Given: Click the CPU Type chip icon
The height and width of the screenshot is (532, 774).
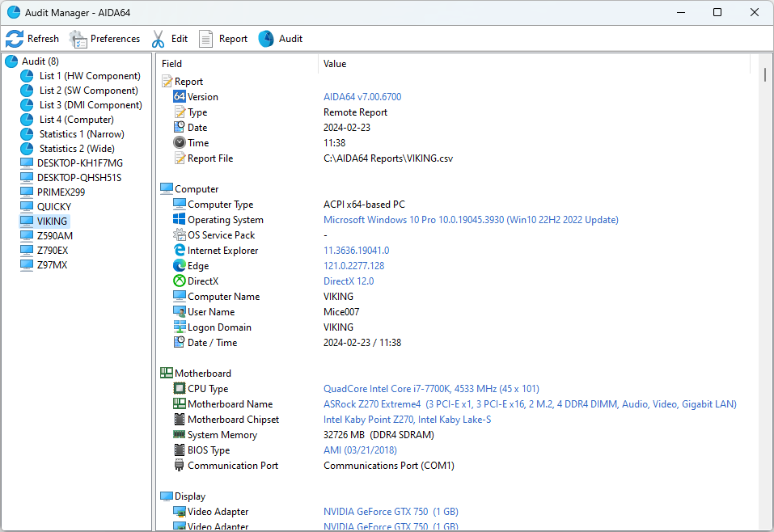Looking at the screenshot, I should point(180,389).
